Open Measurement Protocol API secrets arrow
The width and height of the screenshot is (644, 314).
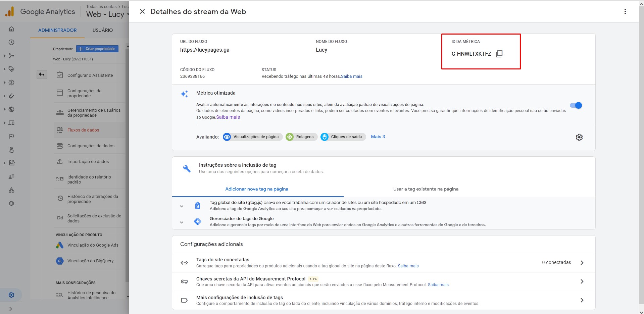point(582,281)
